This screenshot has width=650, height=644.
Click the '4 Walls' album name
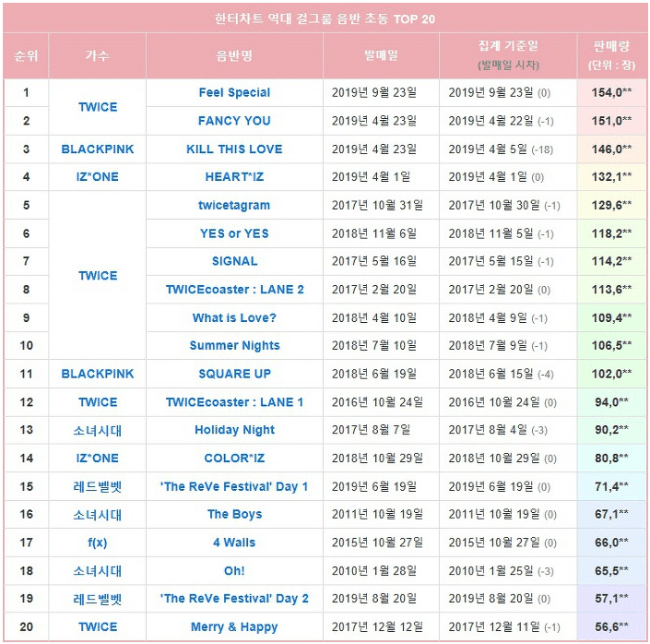click(234, 543)
